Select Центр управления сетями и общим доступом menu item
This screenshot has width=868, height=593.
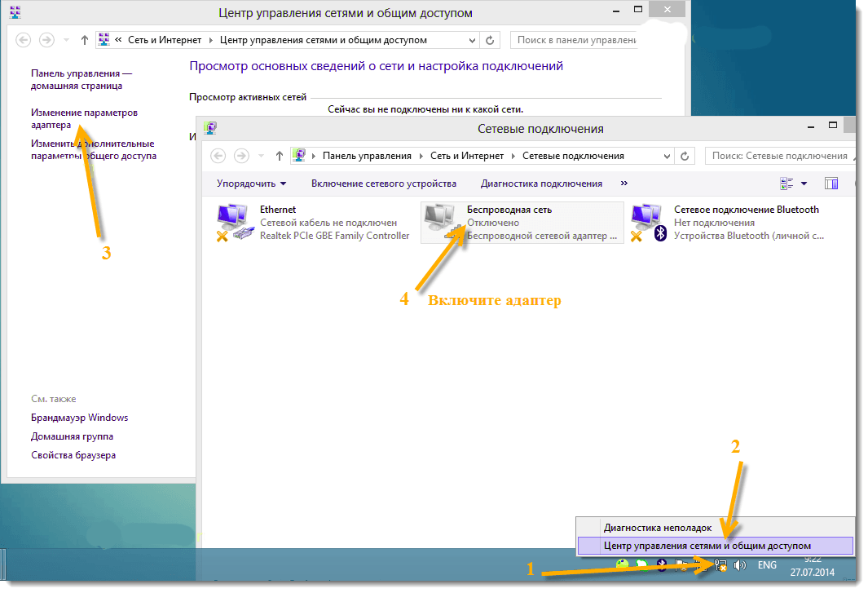707,545
